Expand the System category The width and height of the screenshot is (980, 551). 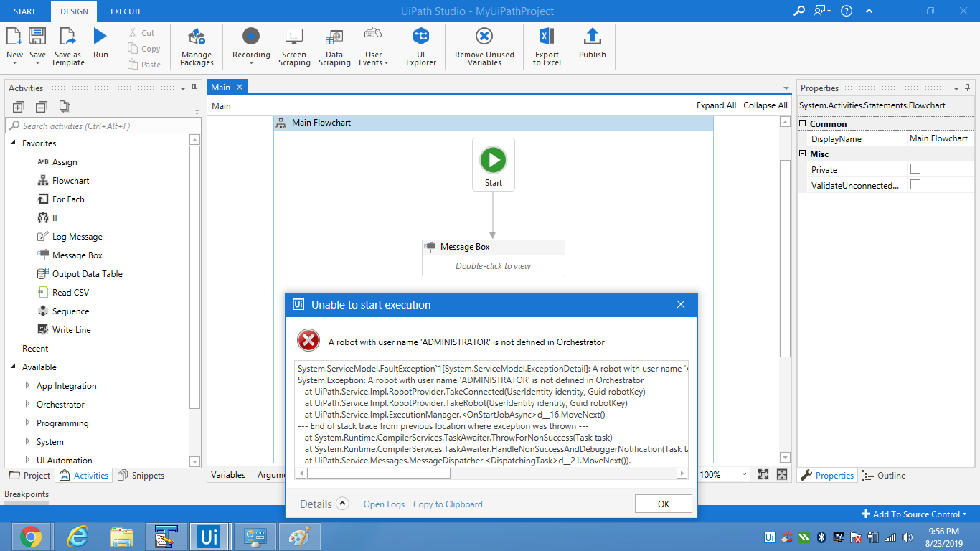click(28, 442)
